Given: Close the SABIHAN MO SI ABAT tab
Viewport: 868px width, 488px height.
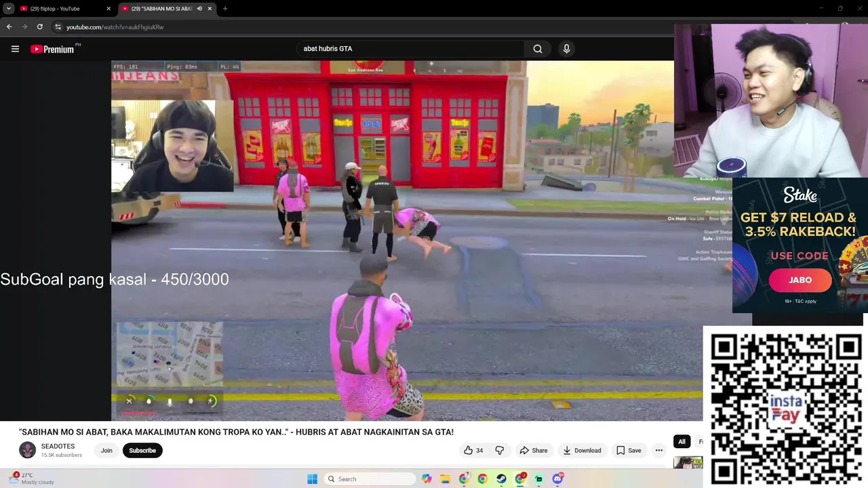Looking at the screenshot, I should pos(210,9).
